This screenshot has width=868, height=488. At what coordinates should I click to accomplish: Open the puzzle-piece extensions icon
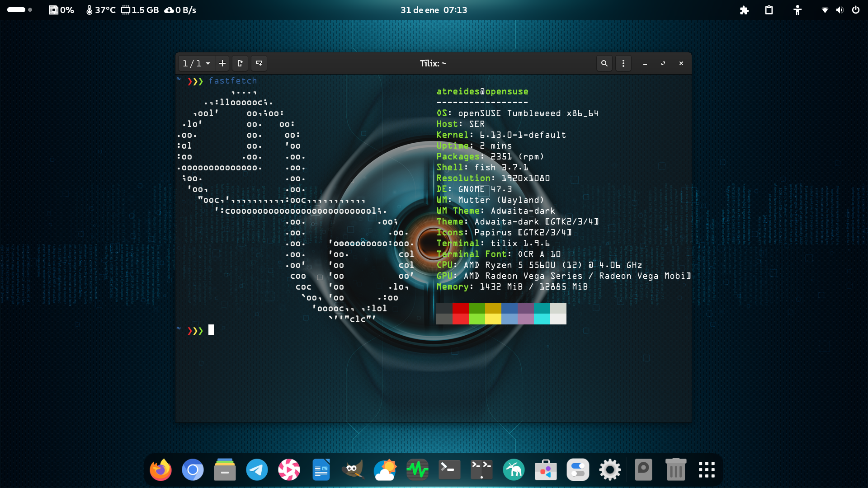(x=744, y=10)
